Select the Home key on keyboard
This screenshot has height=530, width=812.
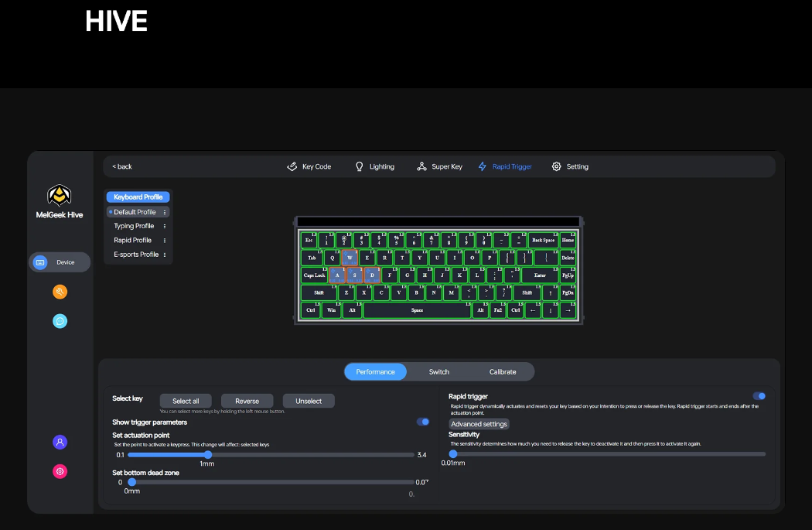point(568,240)
